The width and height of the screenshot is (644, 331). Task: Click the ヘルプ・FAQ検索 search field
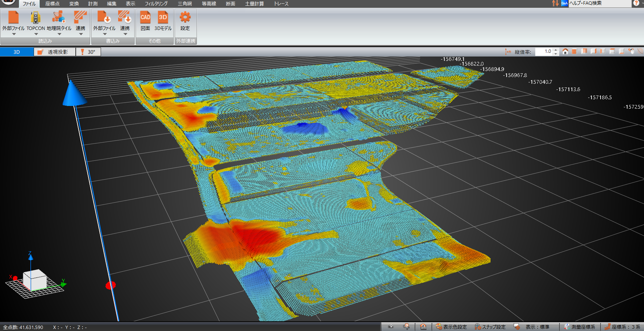[599, 3]
